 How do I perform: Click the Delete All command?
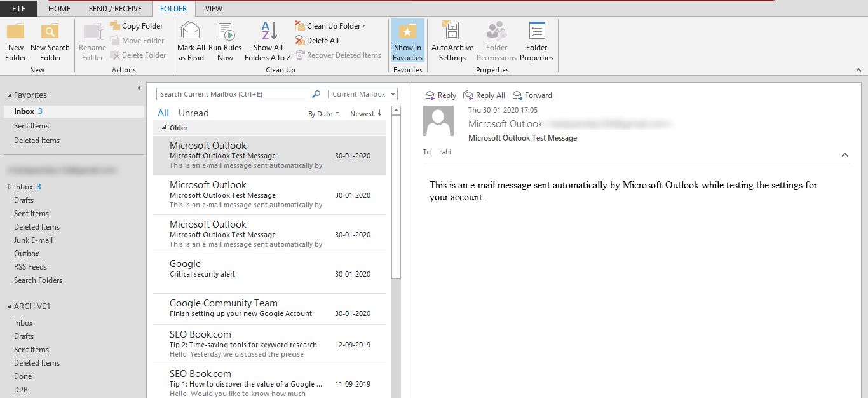pyautogui.click(x=317, y=41)
